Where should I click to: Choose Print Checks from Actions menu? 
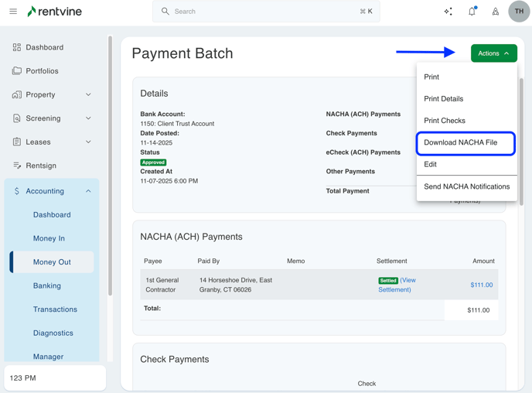445,121
